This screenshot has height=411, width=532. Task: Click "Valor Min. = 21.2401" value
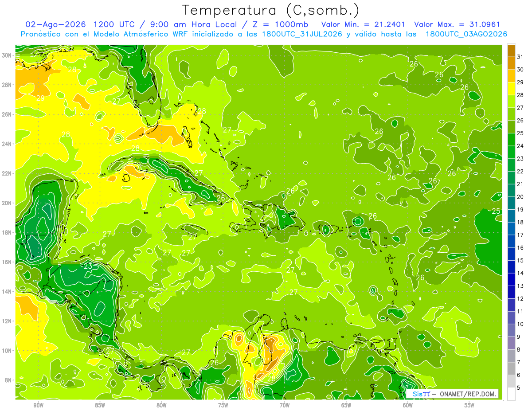click(x=363, y=24)
